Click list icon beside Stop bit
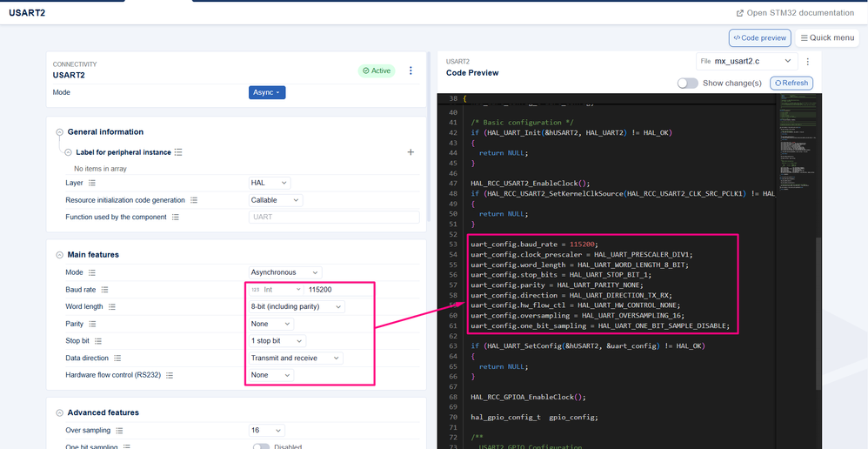The width and height of the screenshot is (868, 449). (x=98, y=341)
